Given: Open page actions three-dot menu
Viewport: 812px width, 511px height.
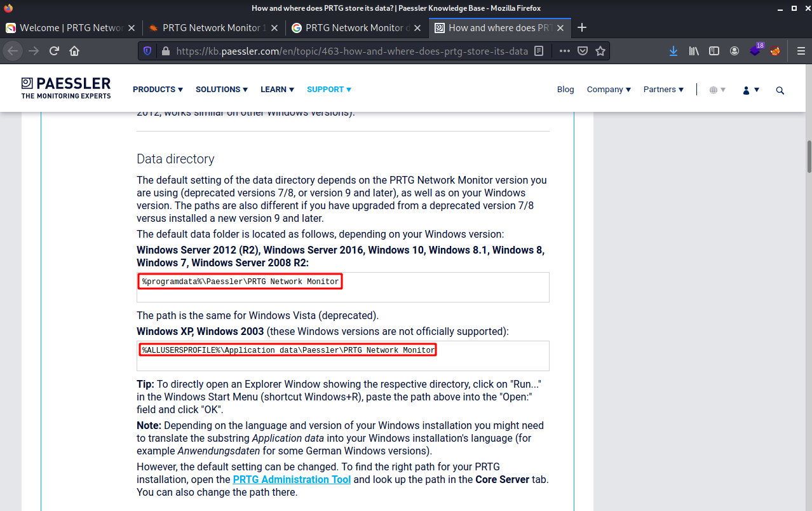Looking at the screenshot, I should point(564,51).
